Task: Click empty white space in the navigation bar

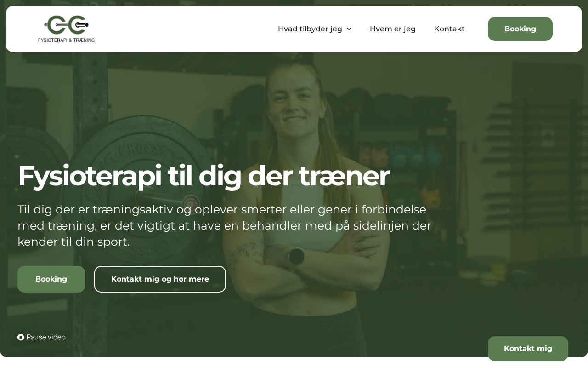Action: point(184,29)
